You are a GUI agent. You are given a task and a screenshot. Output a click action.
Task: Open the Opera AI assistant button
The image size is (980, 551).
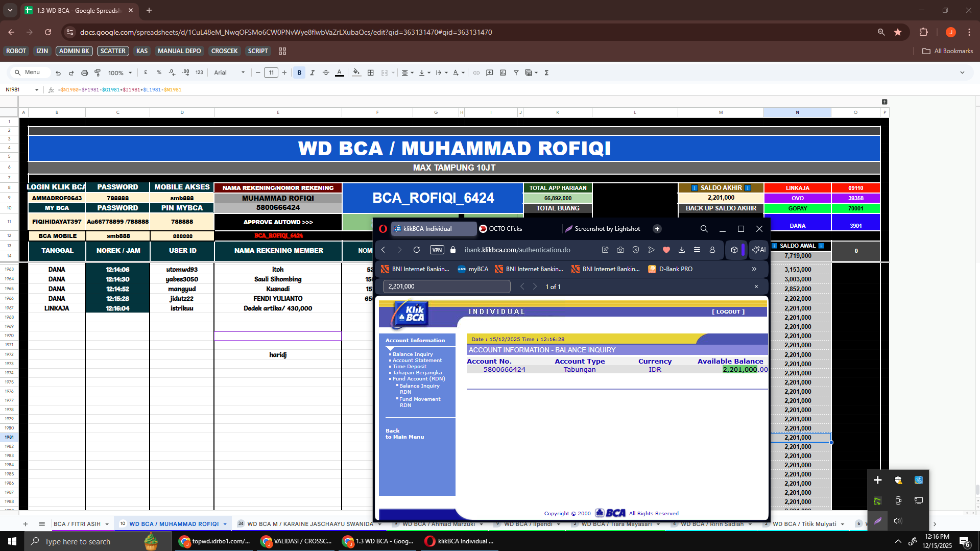click(759, 250)
